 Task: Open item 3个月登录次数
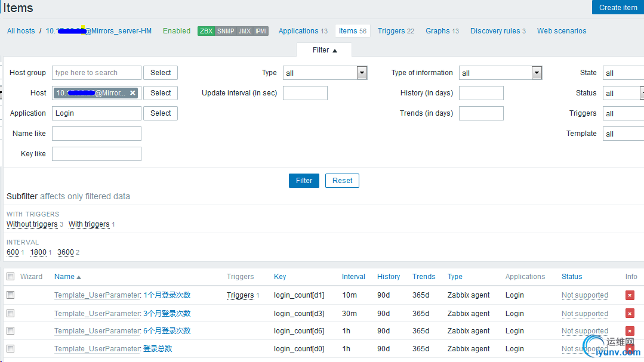pyautogui.click(x=167, y=314)
